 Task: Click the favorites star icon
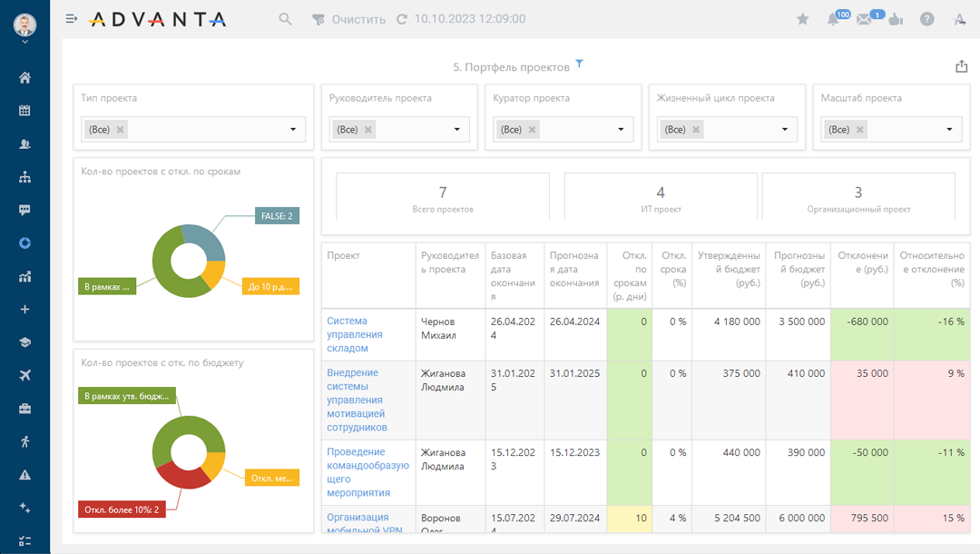point(802,19)
